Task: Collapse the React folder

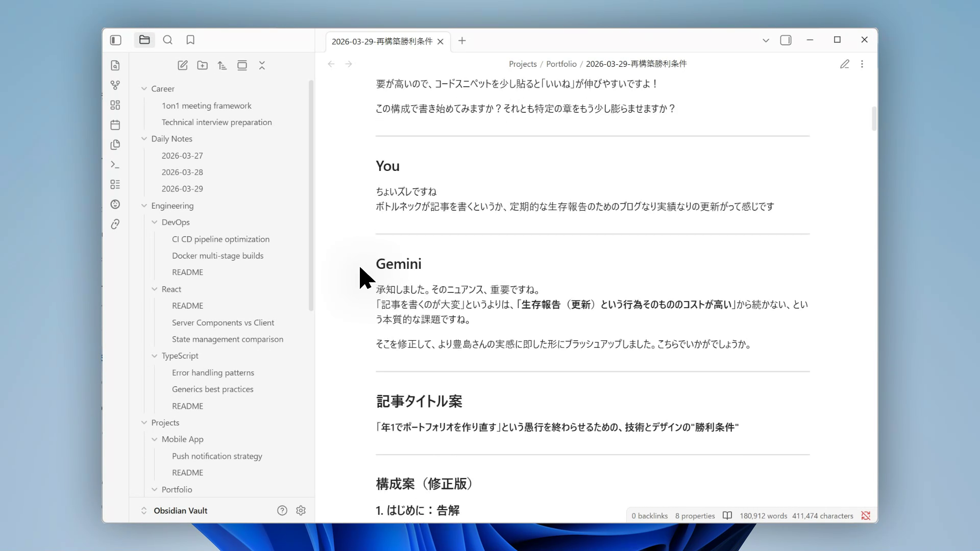Action: tap(155, 289)
